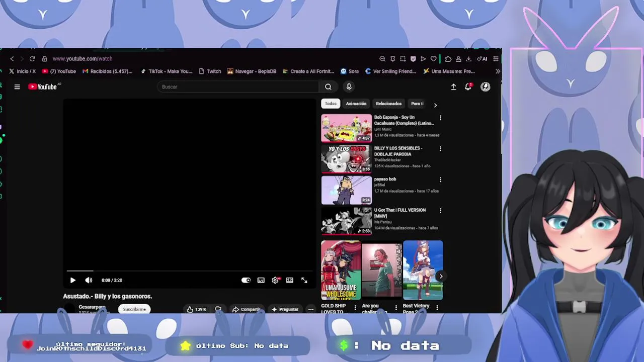
Task: Click the video progress bar
Action: (x=189, y=271)
